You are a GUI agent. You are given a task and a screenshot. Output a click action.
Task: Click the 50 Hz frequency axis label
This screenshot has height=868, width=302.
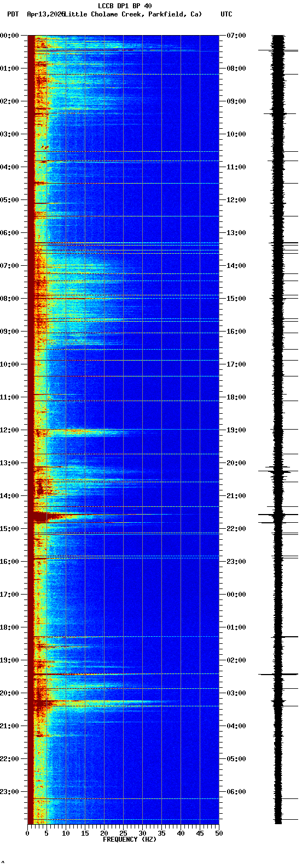pos(219,833)
